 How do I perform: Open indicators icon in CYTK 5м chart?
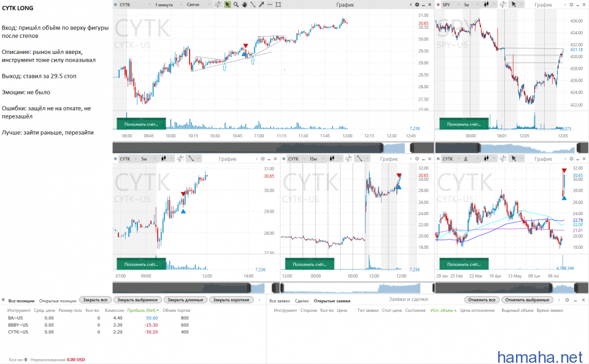[x=180, y=159]
